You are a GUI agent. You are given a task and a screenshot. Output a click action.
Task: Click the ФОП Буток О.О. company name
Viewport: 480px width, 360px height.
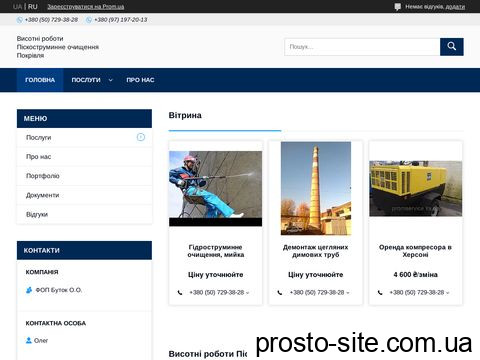59,290
